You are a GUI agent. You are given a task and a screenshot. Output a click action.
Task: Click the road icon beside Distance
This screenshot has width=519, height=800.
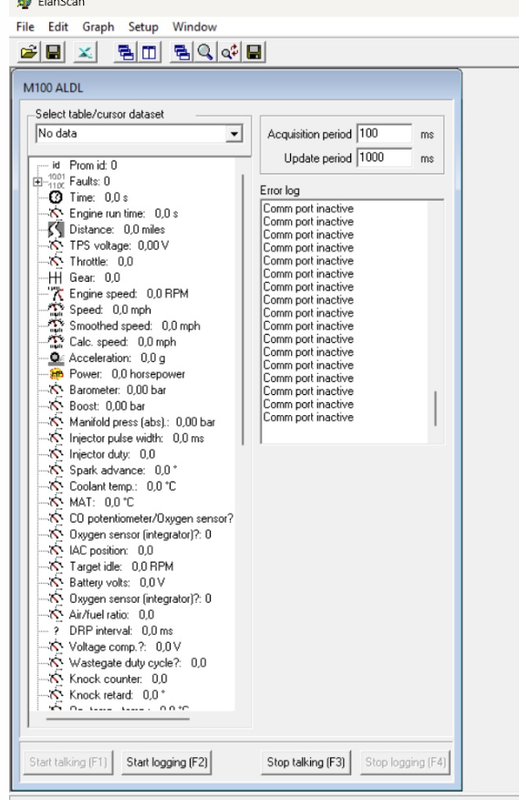(56, 229)
